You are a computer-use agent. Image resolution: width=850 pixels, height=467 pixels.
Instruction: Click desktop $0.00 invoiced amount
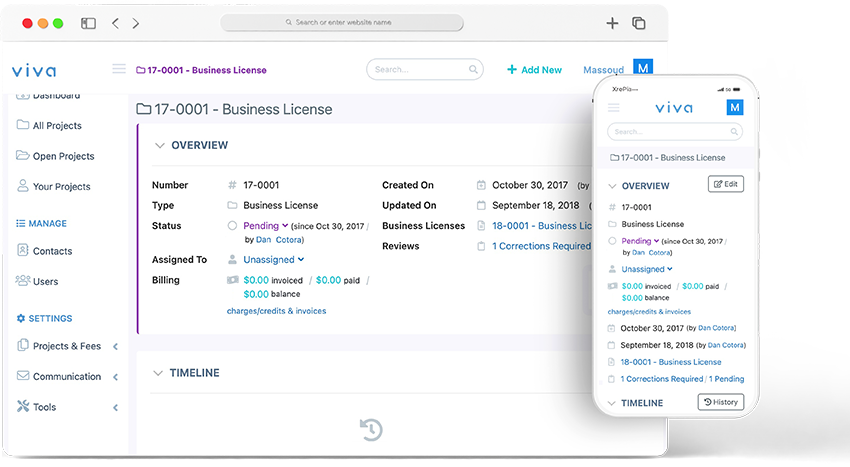pyautogui.click(x=256, y=280)
